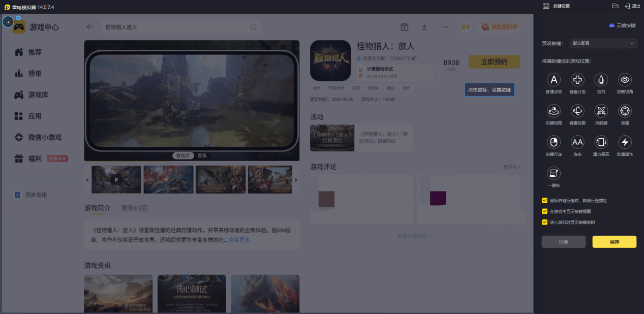Click the 退出 exit button
The height and width of the screenshot is (314, 644).
(x=632, y=6)
